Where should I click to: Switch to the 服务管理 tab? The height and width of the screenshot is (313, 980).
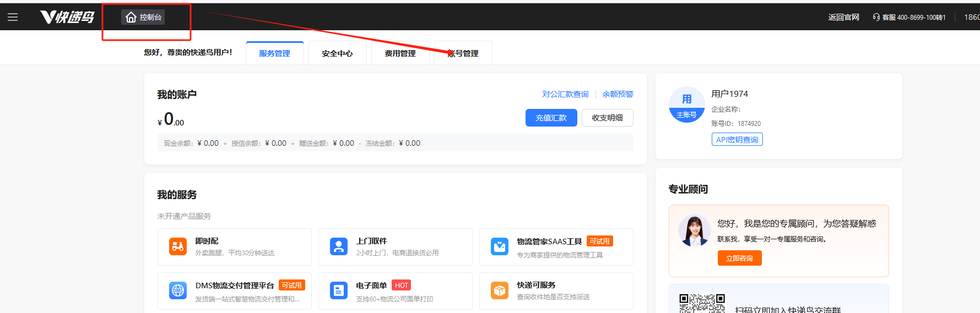tap(274, 53)
